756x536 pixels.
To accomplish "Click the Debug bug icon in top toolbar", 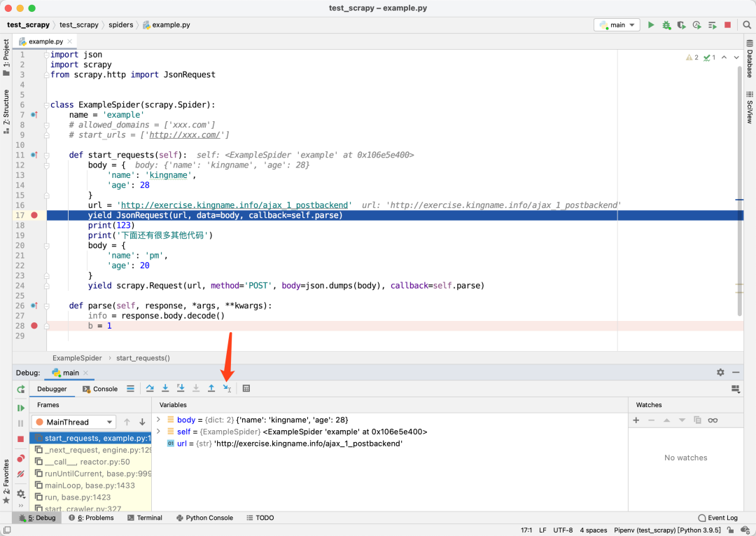I will pos(666,25).
